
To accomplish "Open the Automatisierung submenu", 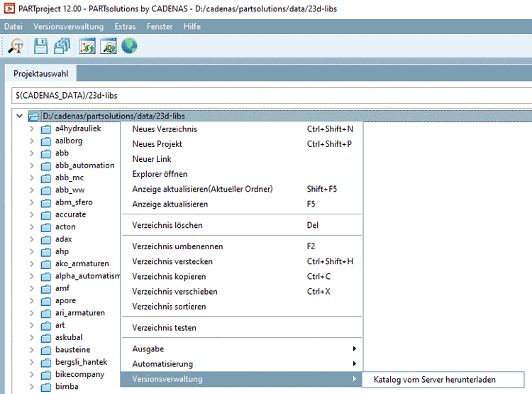I will [242, 363].
